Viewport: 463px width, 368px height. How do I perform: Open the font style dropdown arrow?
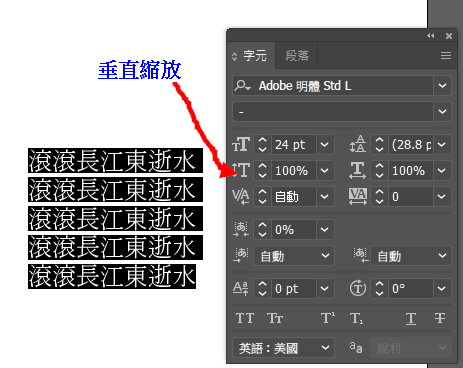point(442,111)
